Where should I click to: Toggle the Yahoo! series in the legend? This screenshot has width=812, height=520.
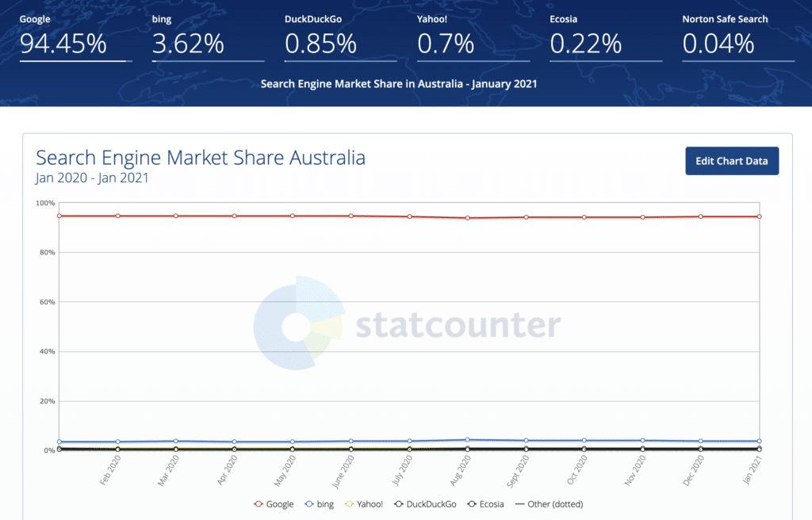(364, 504)
